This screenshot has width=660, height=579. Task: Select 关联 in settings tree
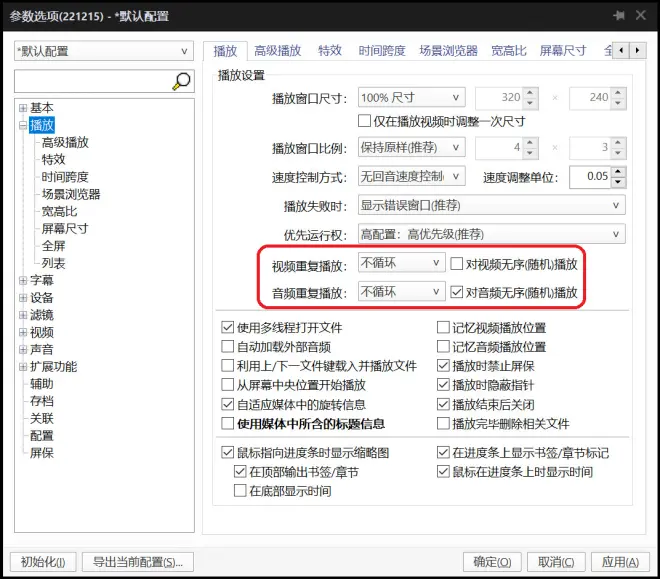[x=42, y=418]
